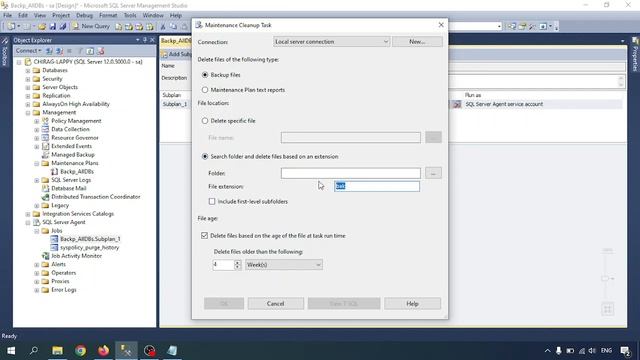Click the Add Subplan toolbar button
Image resolution: width=640 pixels, height=360 pixels.
177,54
